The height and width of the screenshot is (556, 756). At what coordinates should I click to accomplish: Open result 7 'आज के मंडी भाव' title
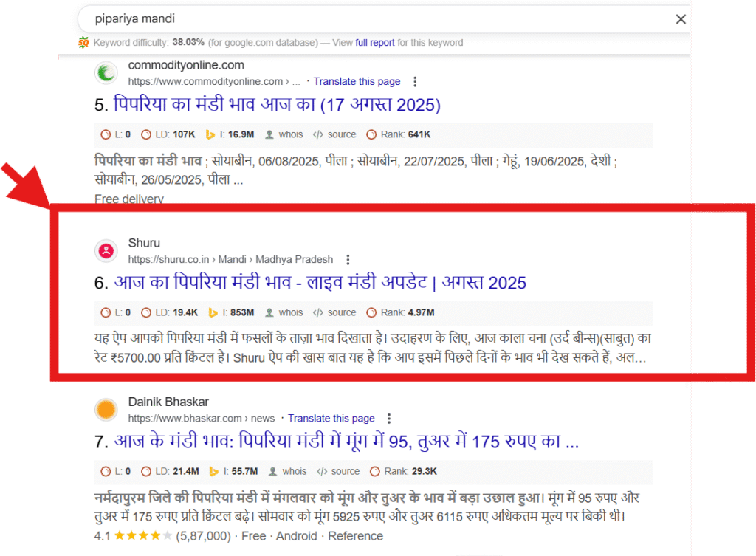point(346,441)
